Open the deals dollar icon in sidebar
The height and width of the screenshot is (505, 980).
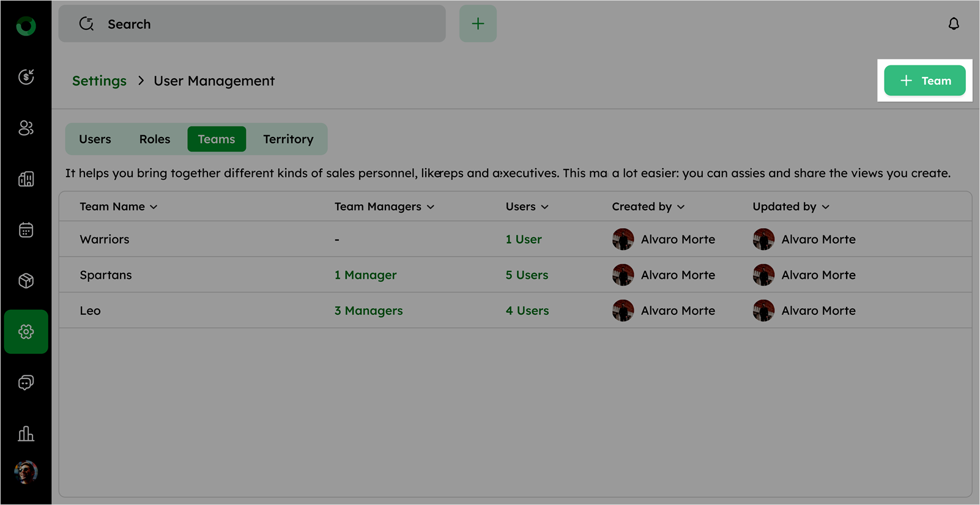[26, 77]
